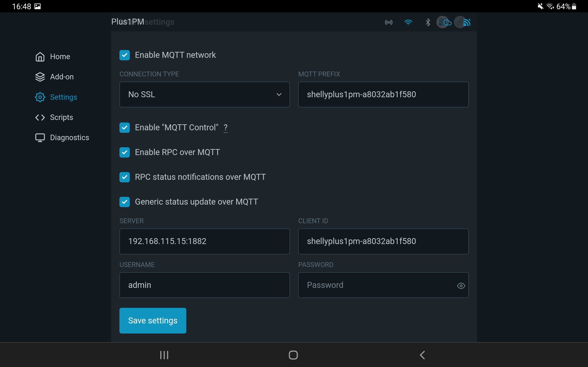
Task: Click the Wi-Fi status icon in header
Action: (x=408, y=22)
